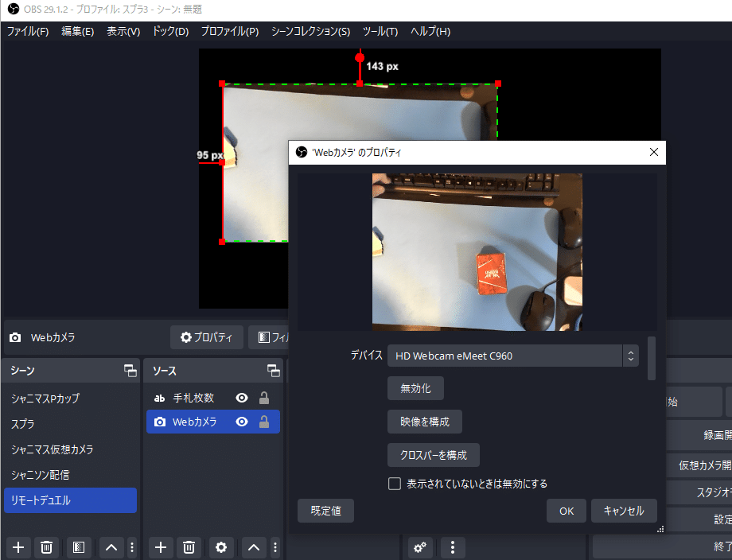
Task: Undock the Sources panel via its pop-out icon
Action: (x=274, y=371)
